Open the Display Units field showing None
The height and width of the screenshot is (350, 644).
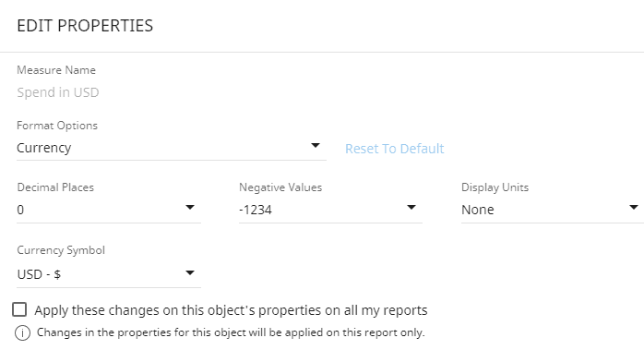coord(553,210)
